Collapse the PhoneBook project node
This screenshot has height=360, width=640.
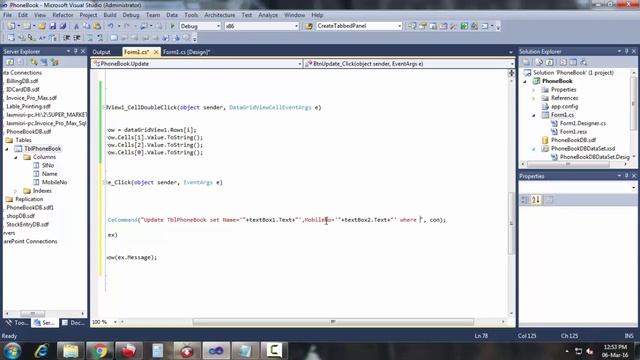pos(525,81)
